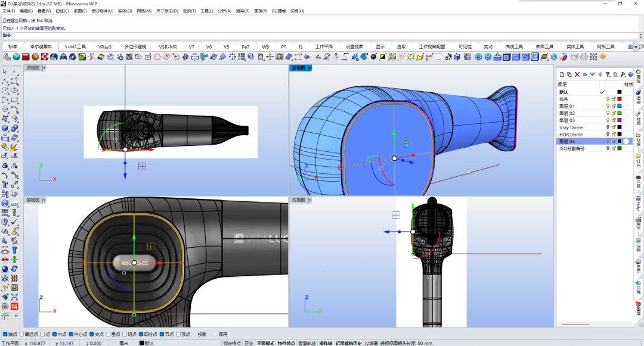Move layer down with the down-triangle icon

[592, 74]
